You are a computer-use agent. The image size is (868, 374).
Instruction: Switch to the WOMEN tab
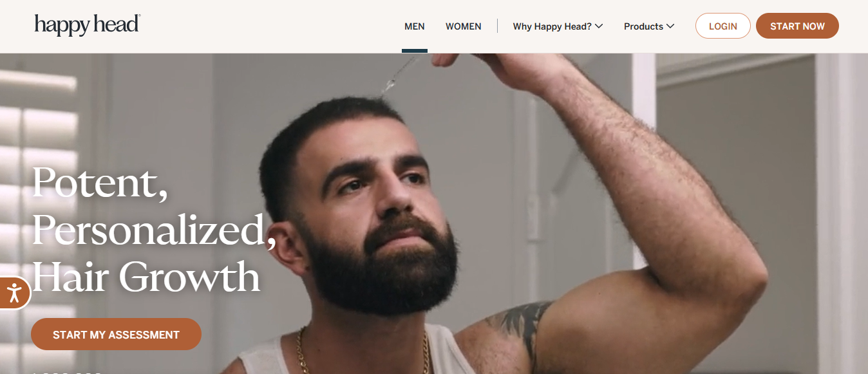click(464, 26)
